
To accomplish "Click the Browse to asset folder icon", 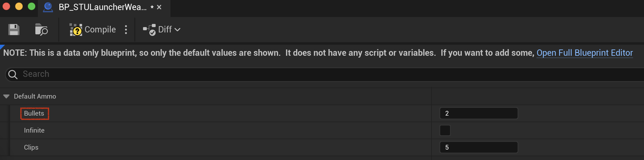I will point(41,30).
